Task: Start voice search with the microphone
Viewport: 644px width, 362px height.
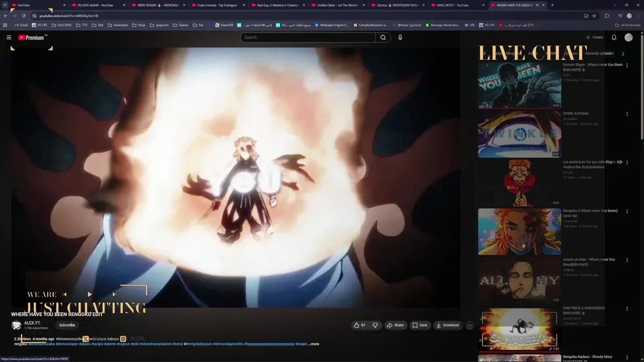Action: [400, 37]
